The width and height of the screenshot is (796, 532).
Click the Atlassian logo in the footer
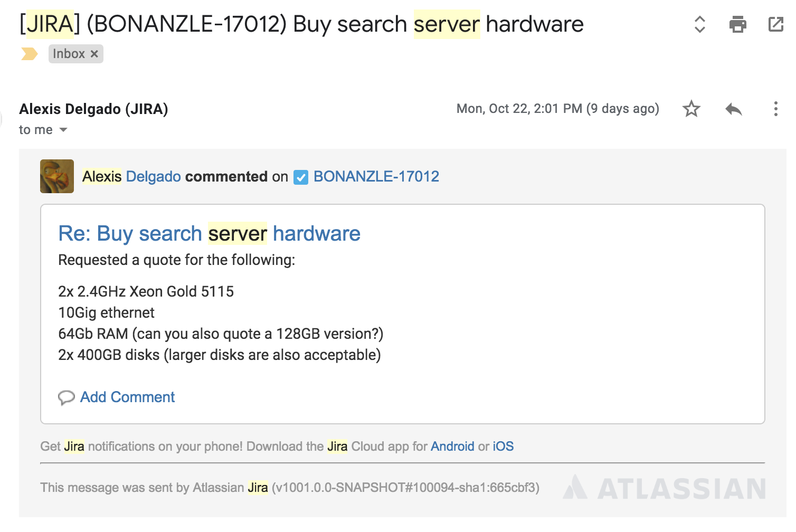coord(665,488)
